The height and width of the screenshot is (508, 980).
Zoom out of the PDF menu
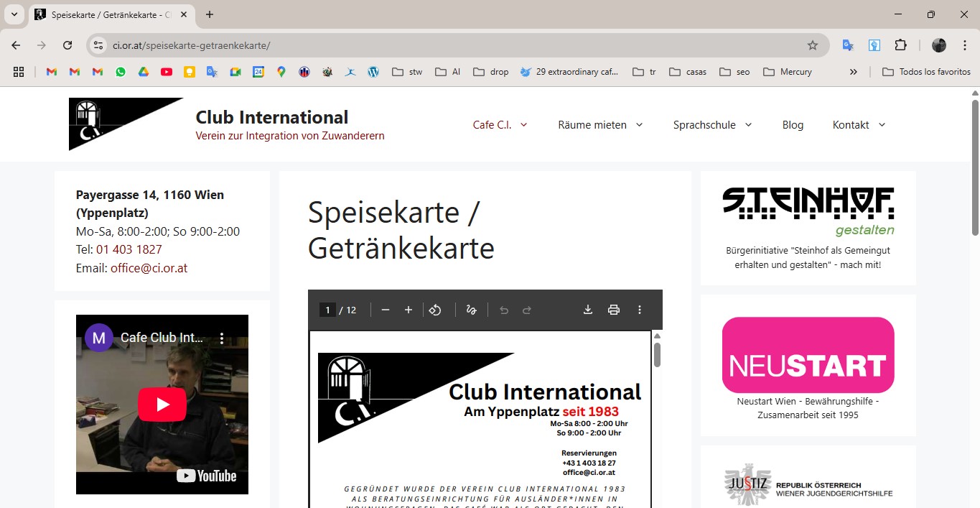(x=386, y=310)
